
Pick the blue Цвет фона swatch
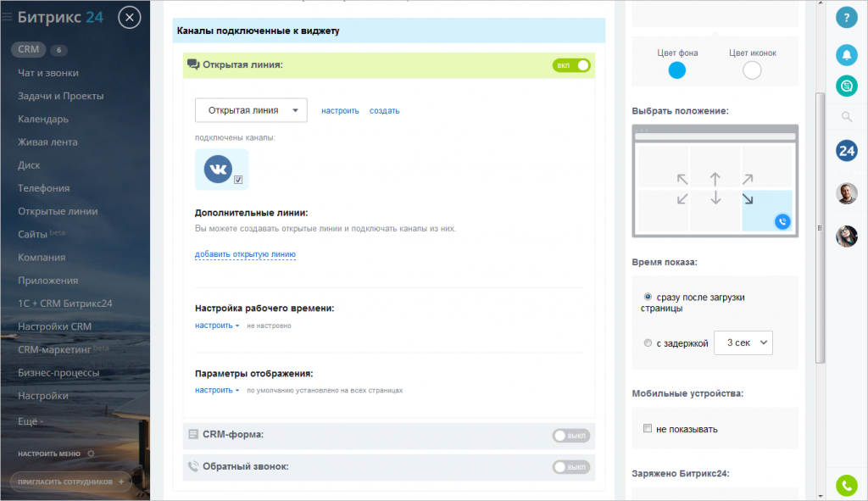[x=676, y=70]
